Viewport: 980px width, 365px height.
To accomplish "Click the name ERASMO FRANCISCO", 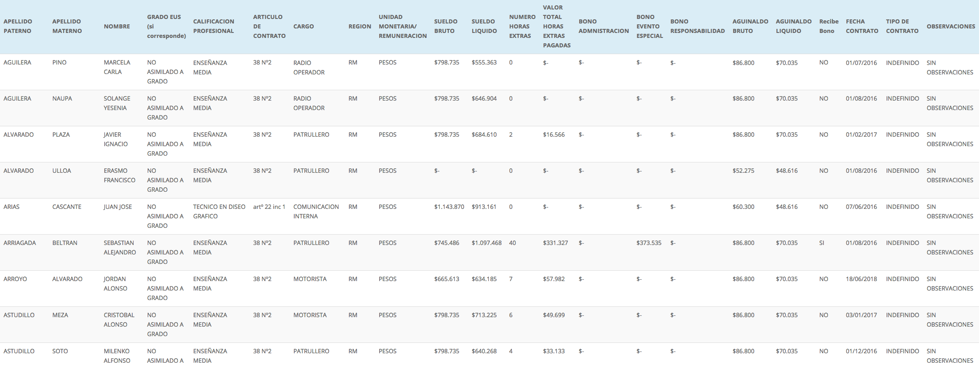I will [119, 175].
